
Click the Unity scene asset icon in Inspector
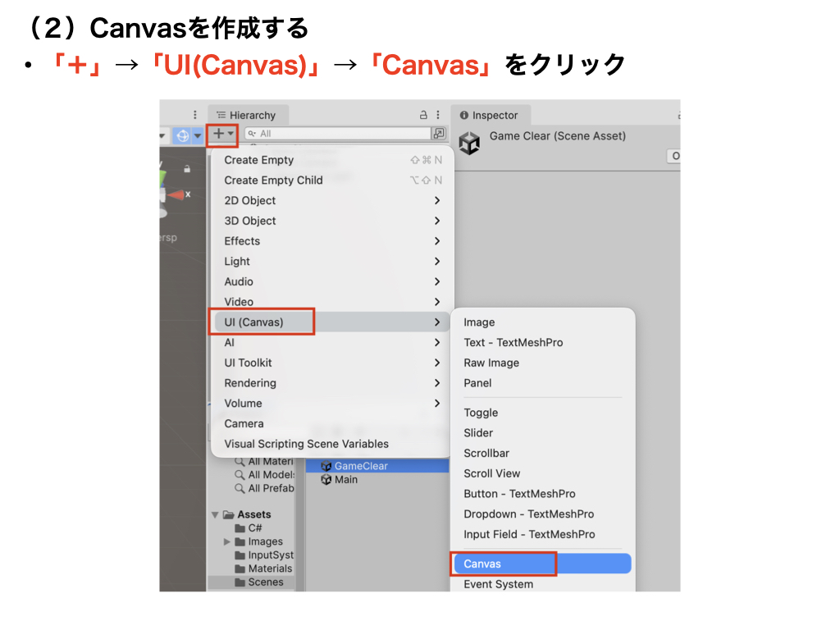469,144
